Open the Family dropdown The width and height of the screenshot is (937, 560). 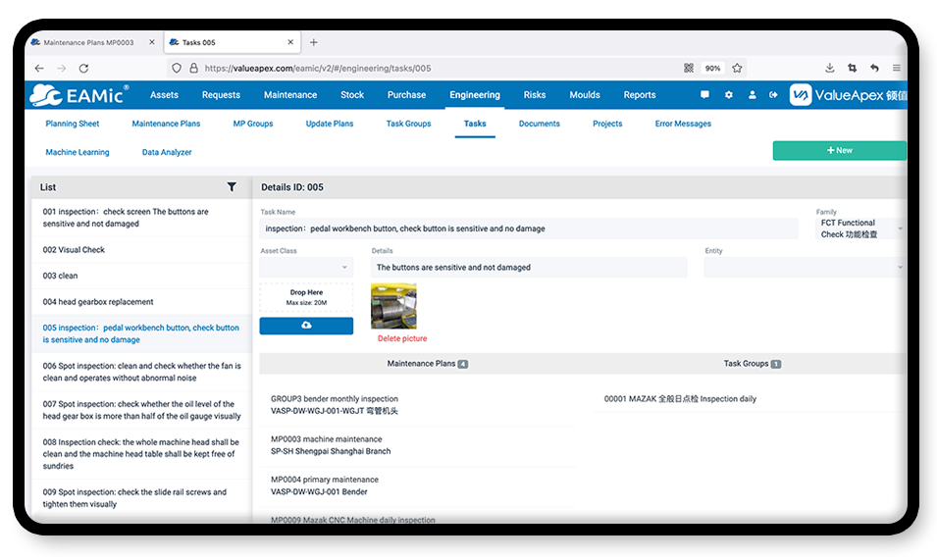859,229
